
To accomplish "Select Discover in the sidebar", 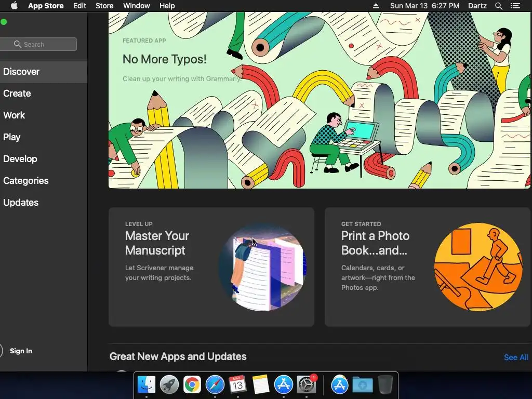I will 44,72.
